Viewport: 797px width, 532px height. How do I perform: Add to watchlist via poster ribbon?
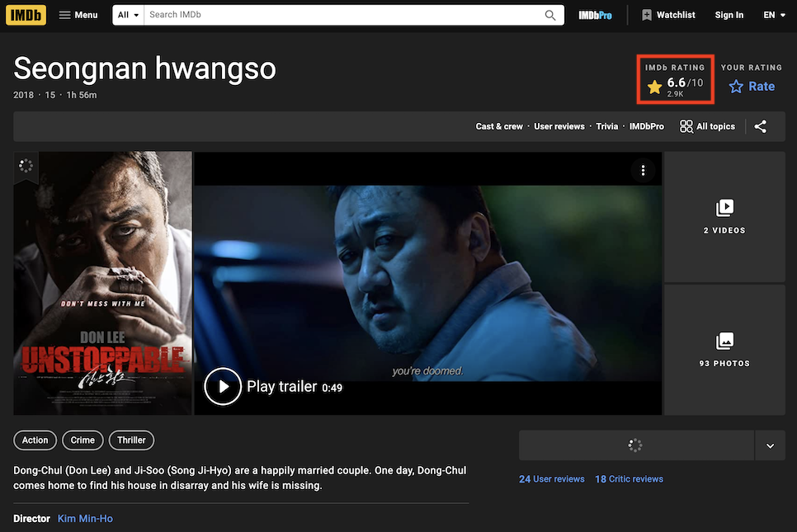[26, 166]
